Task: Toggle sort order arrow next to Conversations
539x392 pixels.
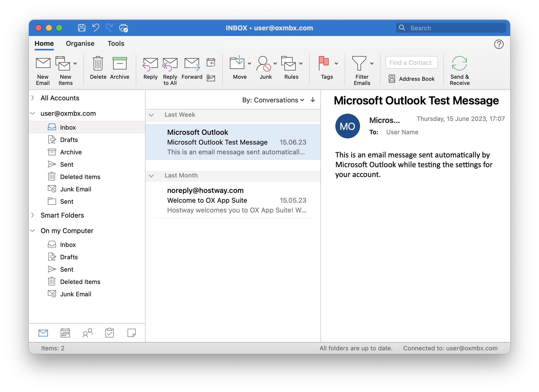Action: (313, 100)
